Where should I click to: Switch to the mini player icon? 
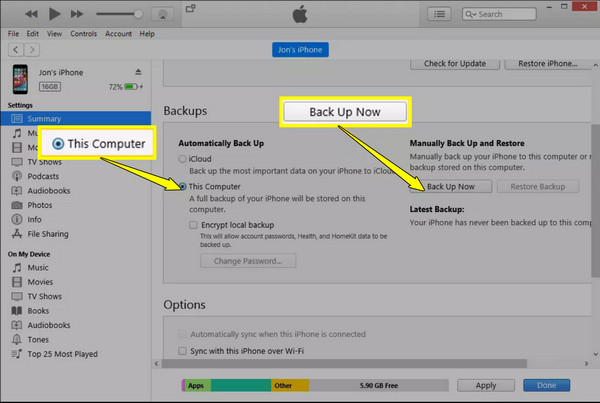point(191,8)
